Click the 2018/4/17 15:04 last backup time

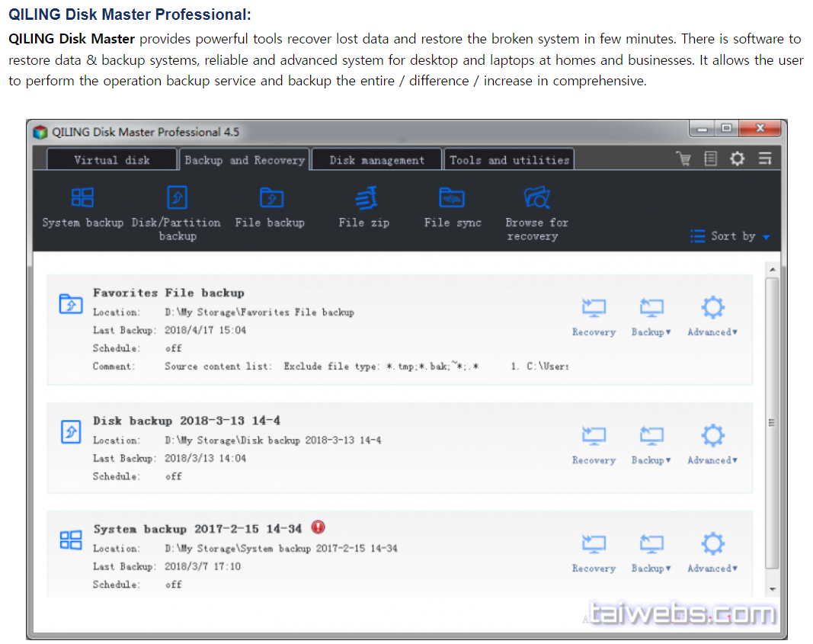205,330
